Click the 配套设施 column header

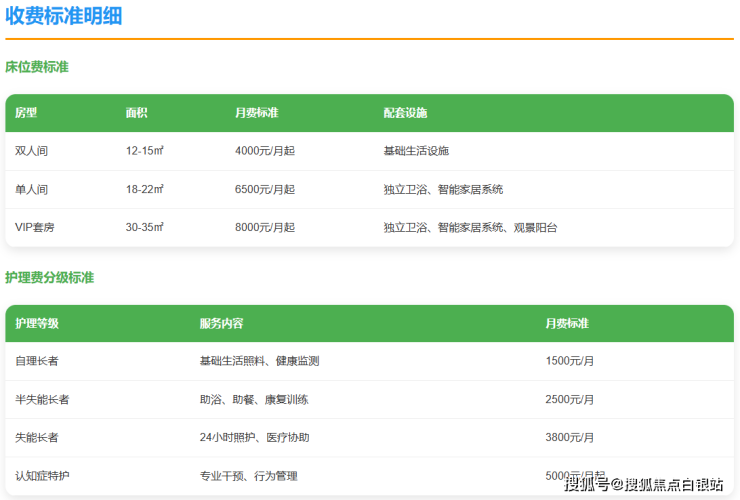pyautogui.click(x=405, y=113)
